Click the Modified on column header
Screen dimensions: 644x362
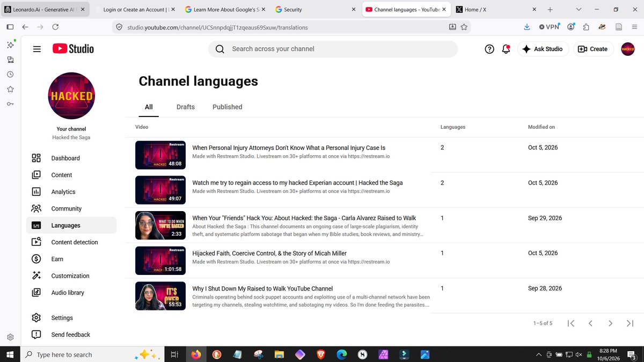click(541, 127)
